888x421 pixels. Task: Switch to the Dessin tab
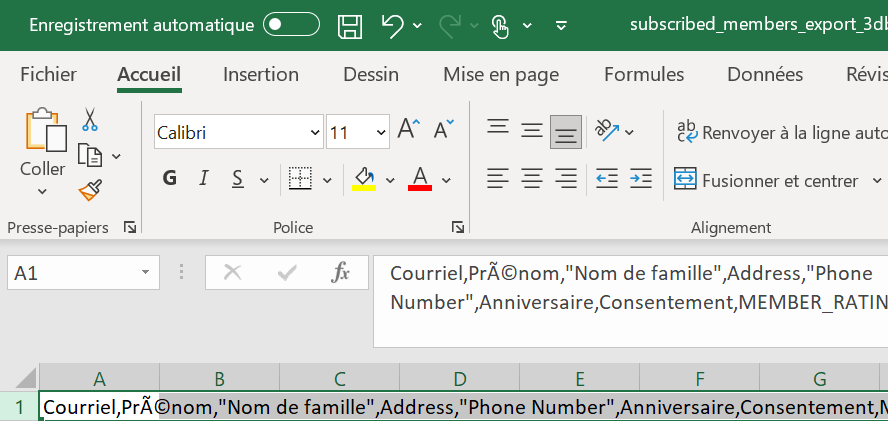(371, 74)
